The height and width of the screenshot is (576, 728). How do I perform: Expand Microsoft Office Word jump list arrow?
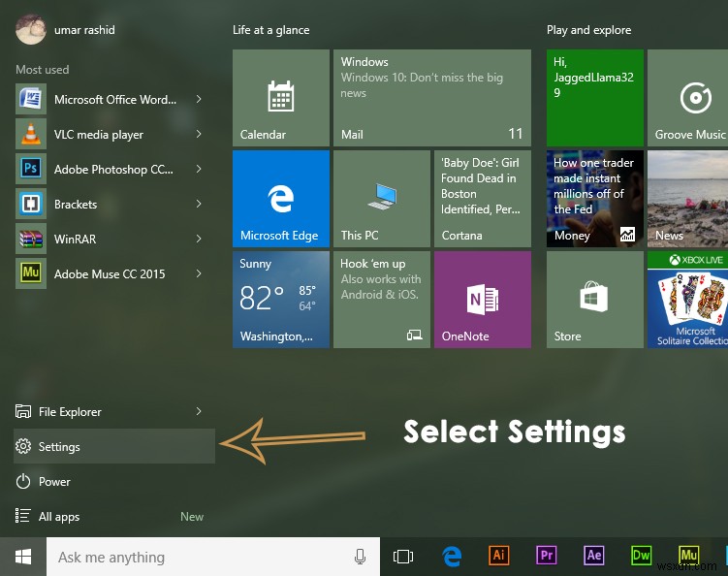[199, 99]
